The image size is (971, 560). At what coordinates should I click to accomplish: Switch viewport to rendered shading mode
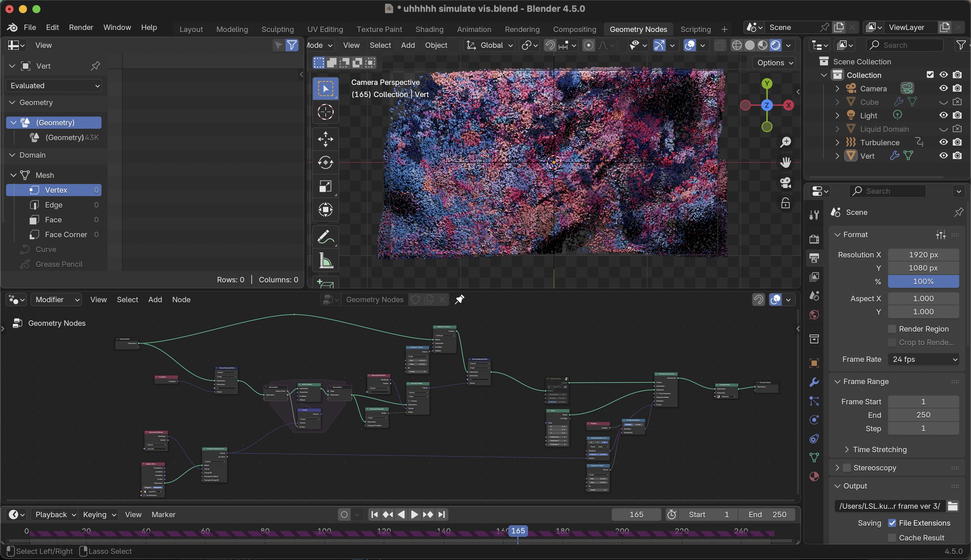[775, 45]
